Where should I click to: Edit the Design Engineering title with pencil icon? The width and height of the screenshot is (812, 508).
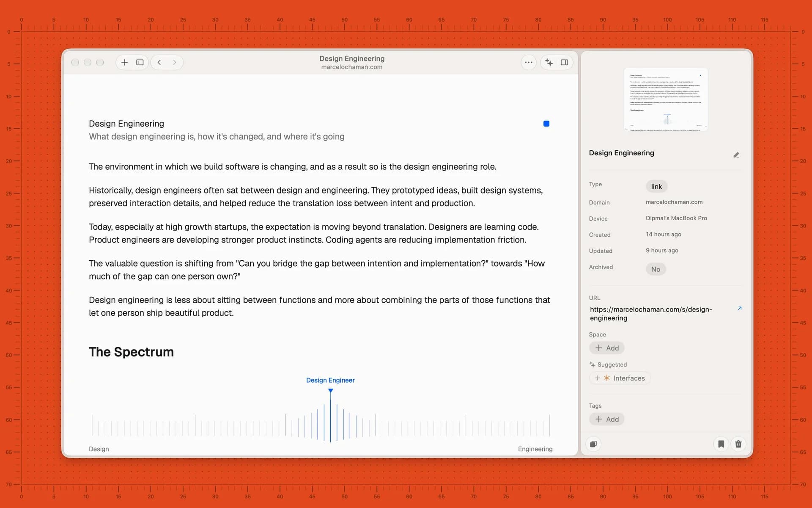(736, 155)
